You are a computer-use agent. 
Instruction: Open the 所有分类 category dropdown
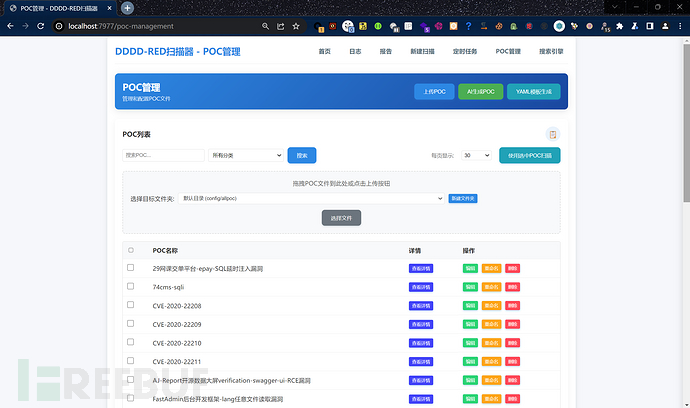coord(246,155)
